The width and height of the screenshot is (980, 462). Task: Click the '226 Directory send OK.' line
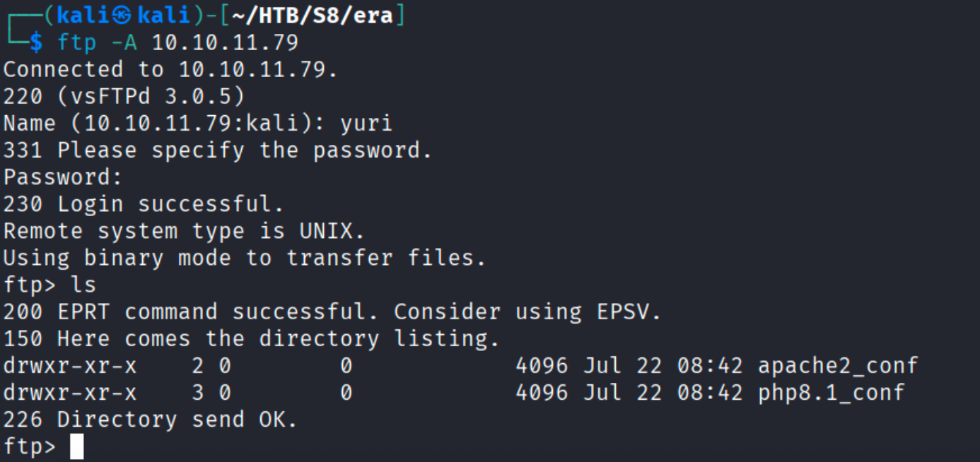(x=151, y=420)
